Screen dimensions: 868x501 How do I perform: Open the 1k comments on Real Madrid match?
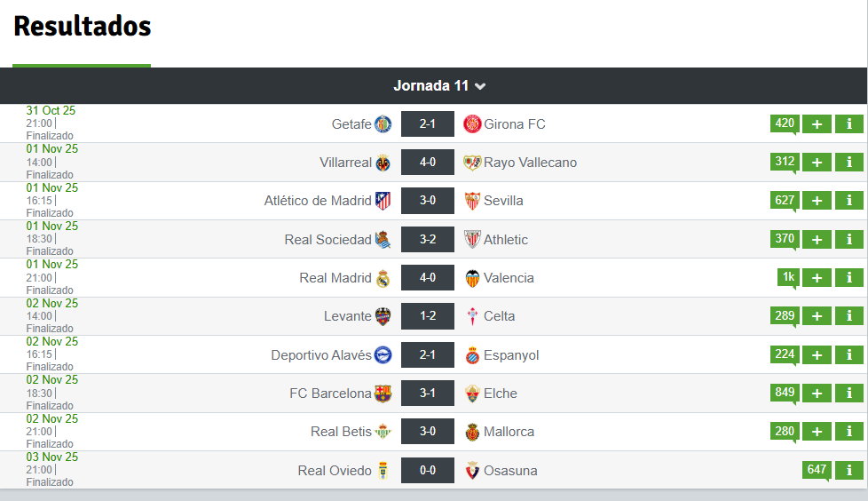coord(788,277)
